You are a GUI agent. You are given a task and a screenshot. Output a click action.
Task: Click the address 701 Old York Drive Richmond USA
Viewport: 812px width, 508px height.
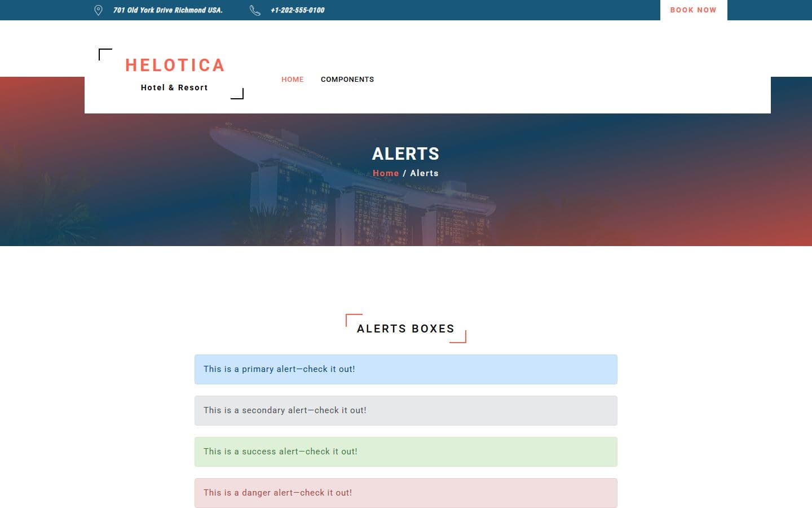168,10
